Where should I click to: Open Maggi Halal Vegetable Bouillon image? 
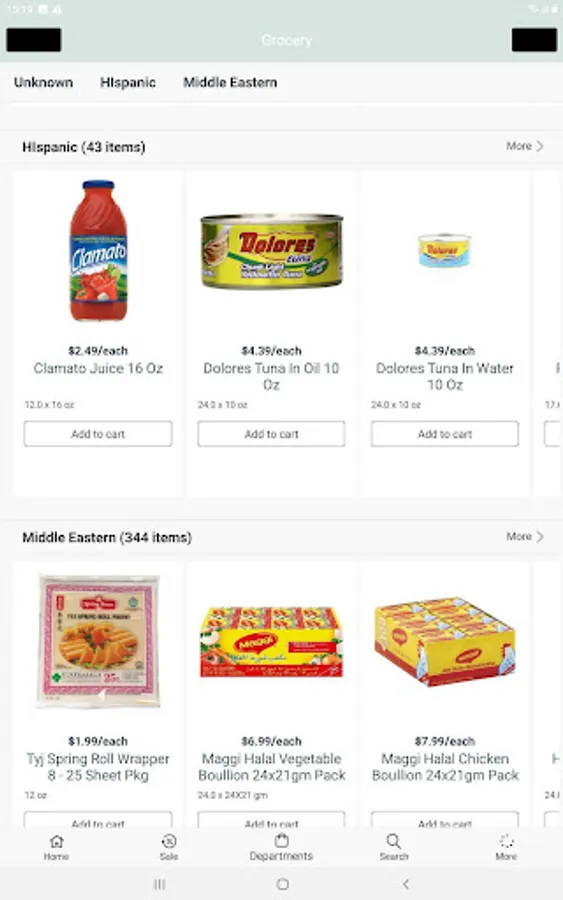(271, 642)
